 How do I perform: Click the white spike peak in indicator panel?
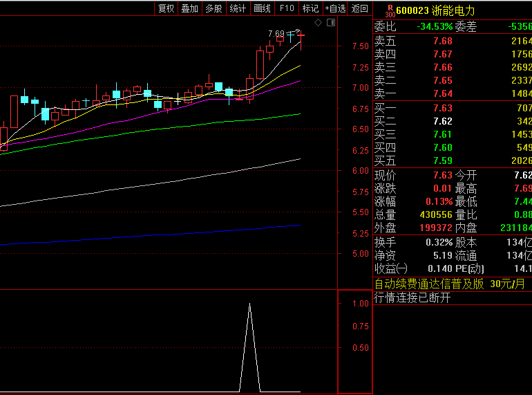[x=249, y=304]
